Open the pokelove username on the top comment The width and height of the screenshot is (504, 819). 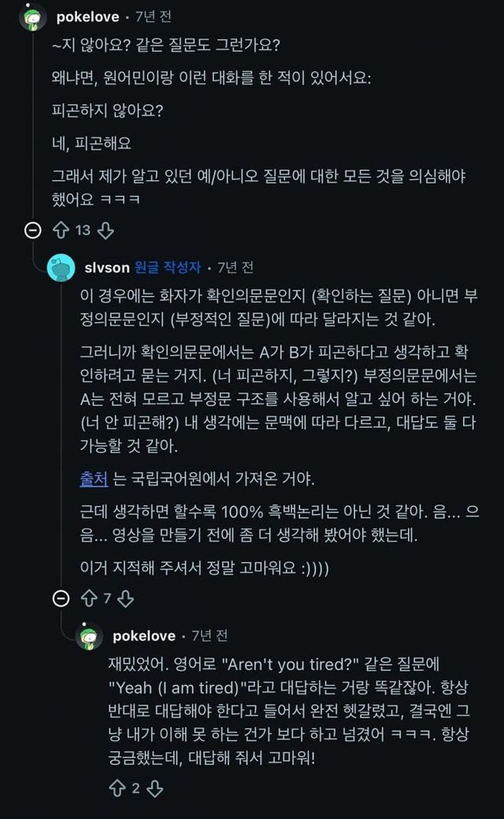click(x=87, y=17)
